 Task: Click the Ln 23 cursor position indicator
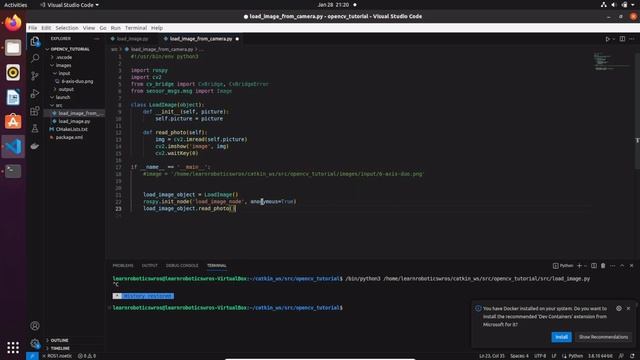(x=492, y=356)
